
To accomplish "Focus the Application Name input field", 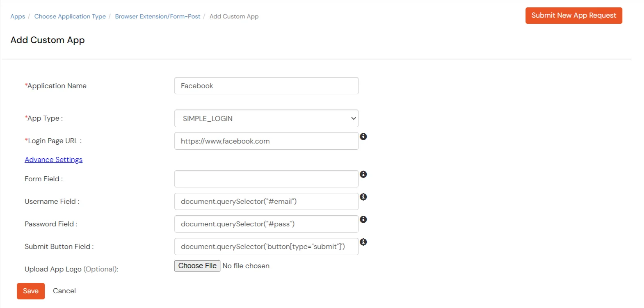I will pos(266,86).
